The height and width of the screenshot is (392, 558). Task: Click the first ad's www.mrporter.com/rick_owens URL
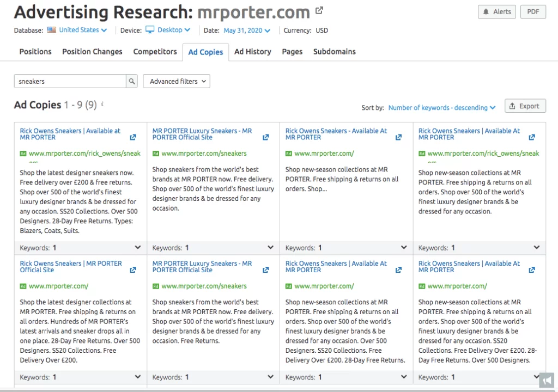click(84, 154)
